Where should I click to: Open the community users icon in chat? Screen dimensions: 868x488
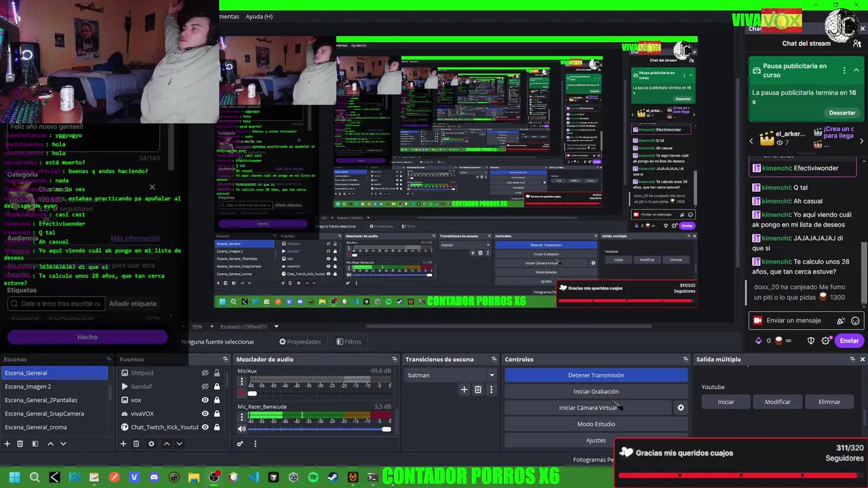(857, 43)
